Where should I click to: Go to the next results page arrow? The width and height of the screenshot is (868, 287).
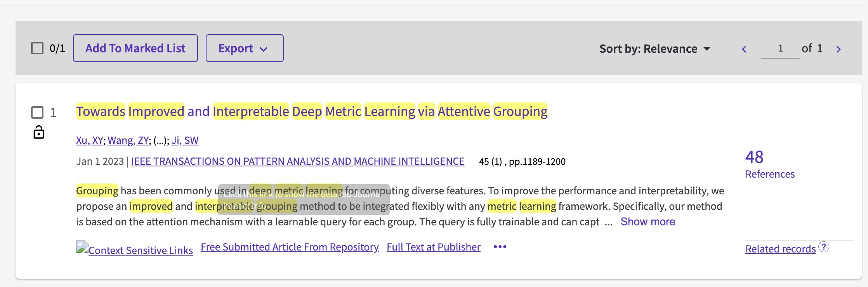838,49
